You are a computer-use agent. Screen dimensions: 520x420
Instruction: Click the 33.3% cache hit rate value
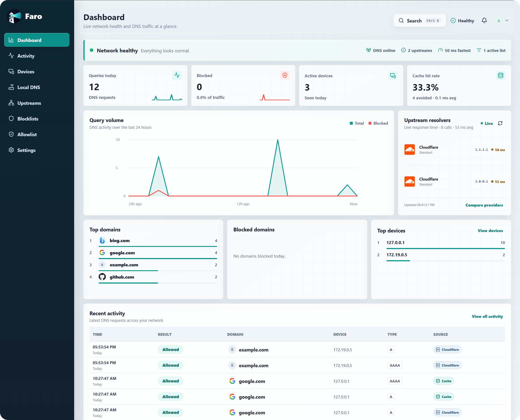(425, 87)
